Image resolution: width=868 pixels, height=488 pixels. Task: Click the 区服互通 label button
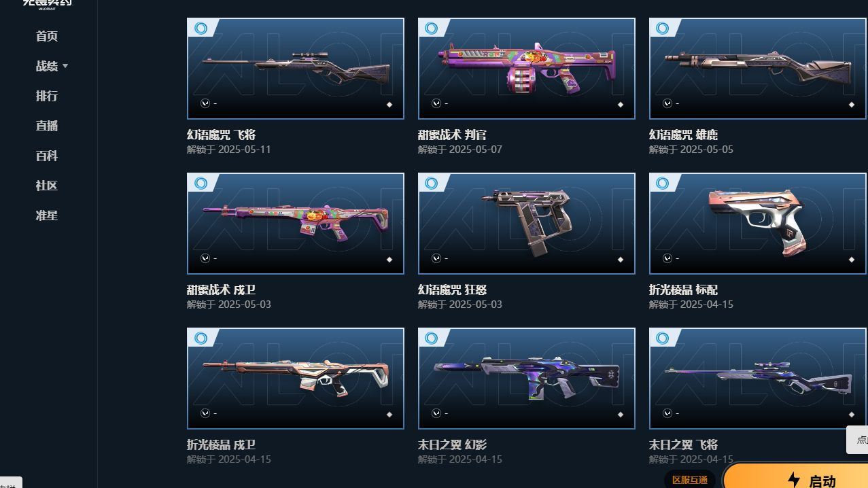[x=690, y=480]
